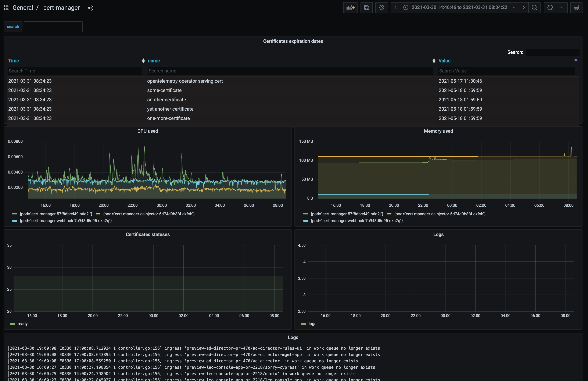Image resolution: width=588 pixels, height=381 pixels.
Task: Enable kiosk TV view mode icon
Action: [576, 8]
